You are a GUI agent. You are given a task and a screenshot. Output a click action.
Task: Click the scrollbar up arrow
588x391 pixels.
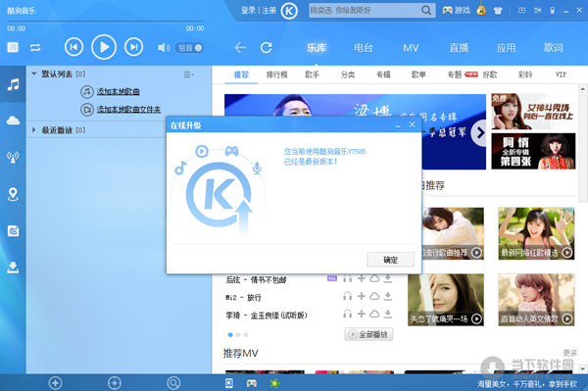583,89
